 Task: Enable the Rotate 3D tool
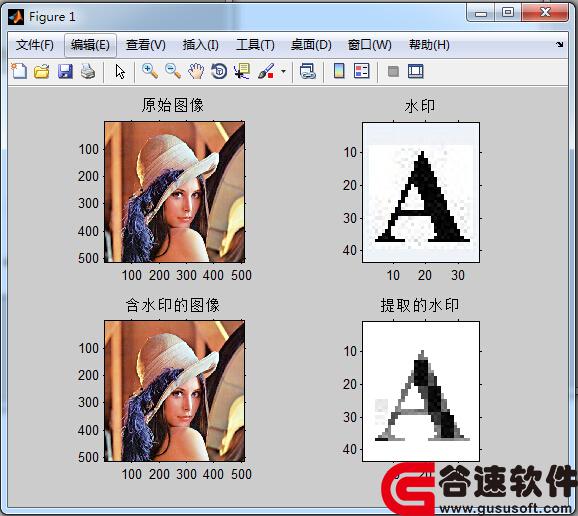point(219,71)
